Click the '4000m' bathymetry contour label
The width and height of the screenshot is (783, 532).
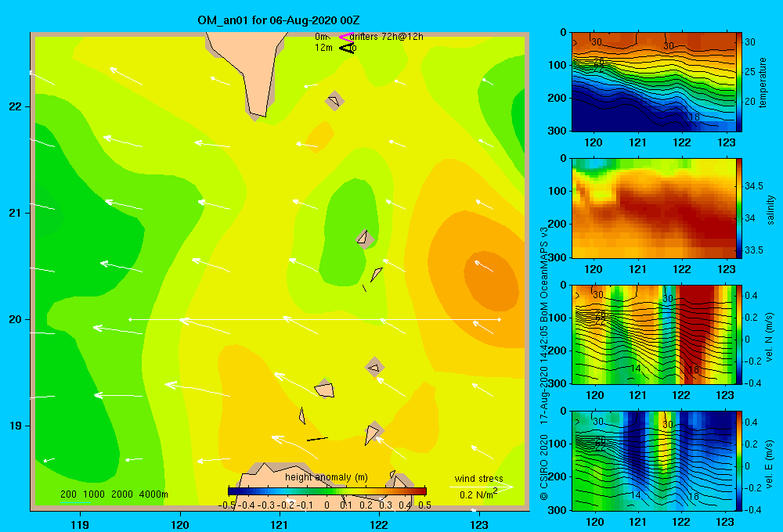[x=153, y=494]
